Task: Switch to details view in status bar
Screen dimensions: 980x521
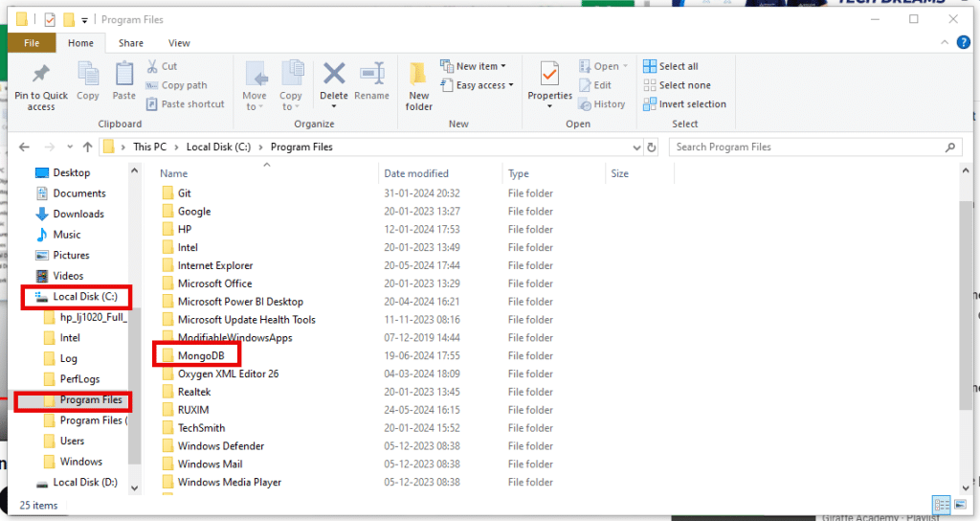Action: 940,505
